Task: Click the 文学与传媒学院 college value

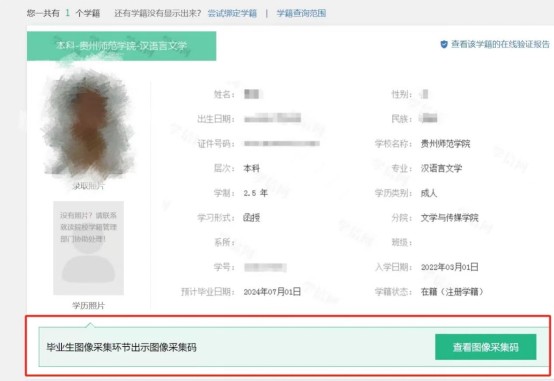Action: pyautogui.click(x=449, y=218)
